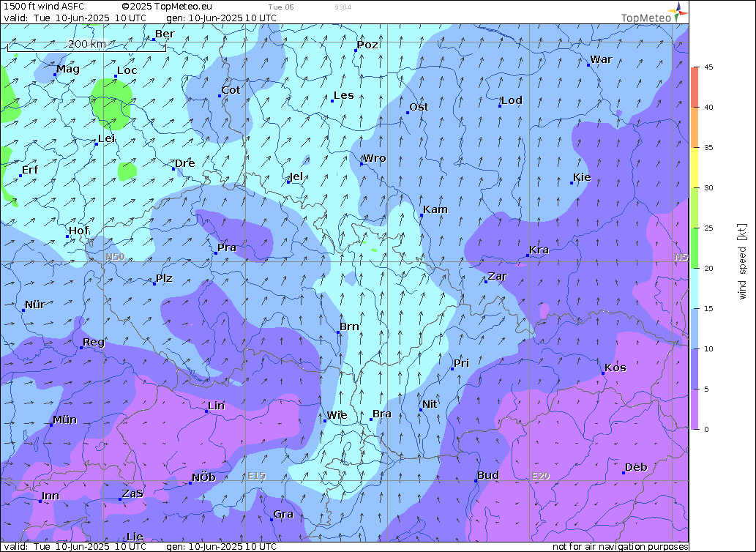This screenshot has width=756, height=552.
Task: Click the 'Brn' city label
Action: pyautogui.click(x=349, y=327)
